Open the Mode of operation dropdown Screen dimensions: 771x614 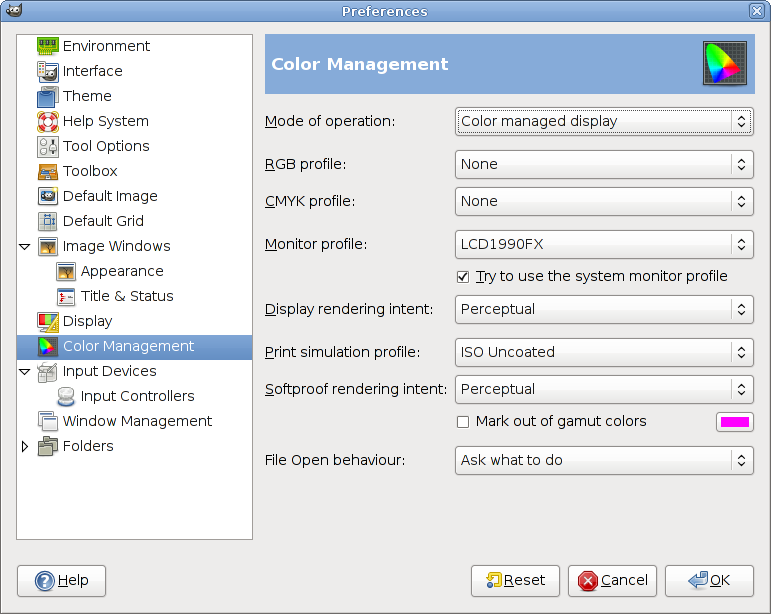(x=604, y=121)
